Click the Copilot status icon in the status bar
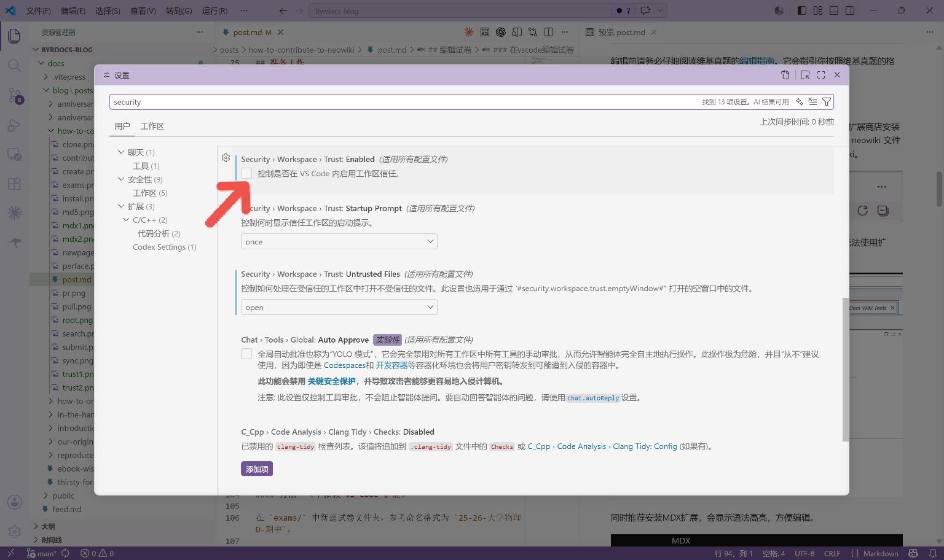Viewport: 944px width, 560px height. coord(913,553)
